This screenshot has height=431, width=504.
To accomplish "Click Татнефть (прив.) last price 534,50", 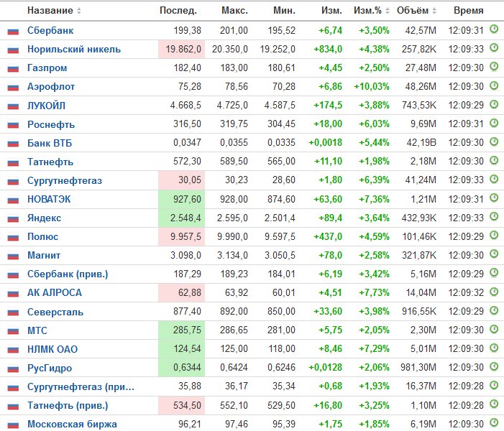I will point(187,405).
